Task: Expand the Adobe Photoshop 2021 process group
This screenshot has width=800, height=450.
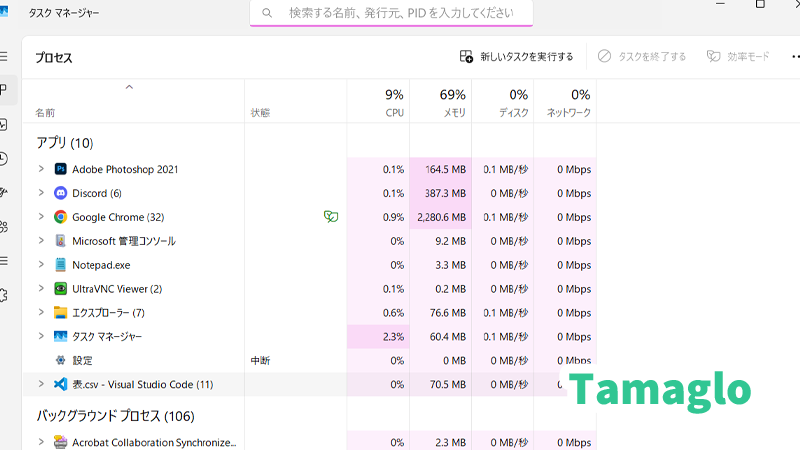Action: (x=41, y=169)
